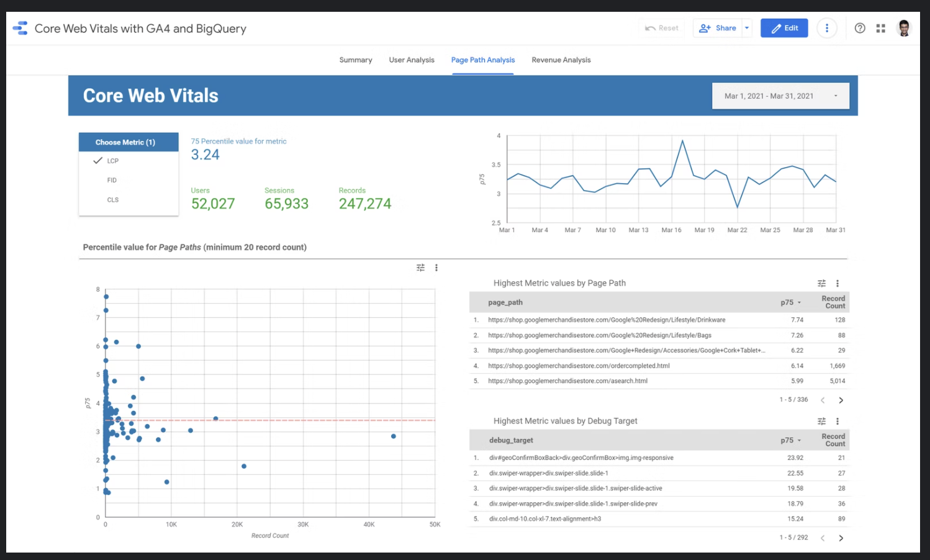
Task: Open the Revenue Analysis tab
Action: coord(561,60)
